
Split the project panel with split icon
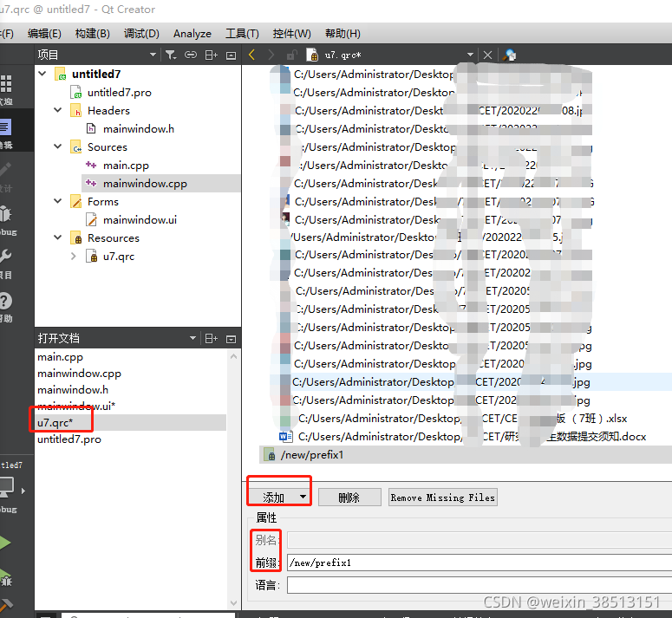click(211, 55)
